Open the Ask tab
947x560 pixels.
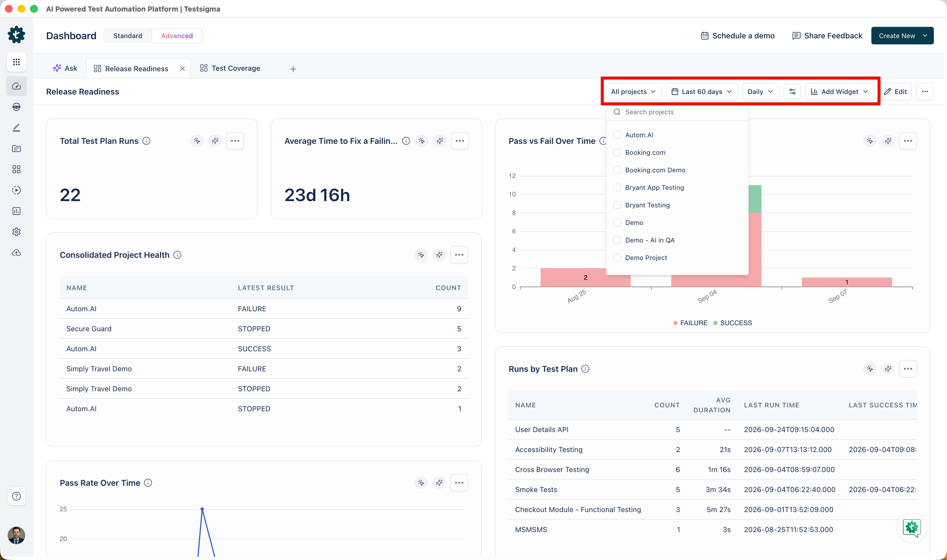(x=65, y=68)
